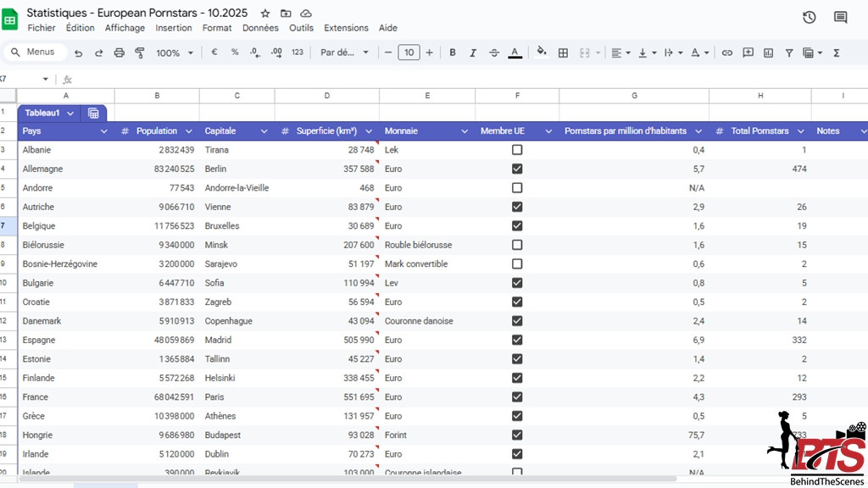The height and width of the screenshot is (488, 868).
Task: Toggle the Membre UE checkbox for Biélorussie
Action: pyautogui.click(x=517, y=245)
